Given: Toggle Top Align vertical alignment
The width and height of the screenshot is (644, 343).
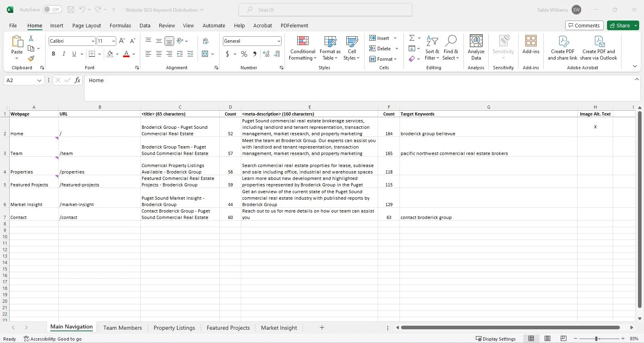Looking at the screenshot, I should coord(148,41).
